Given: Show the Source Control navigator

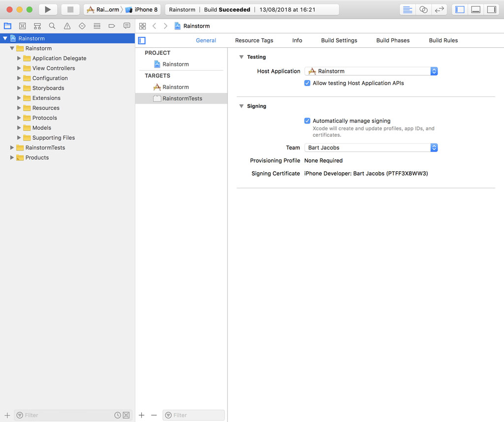Looking at the screenshot, I should [x=22, y=26].
